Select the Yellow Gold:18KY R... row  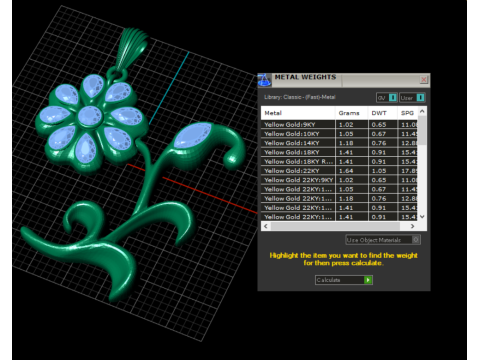tap(339, 161)
